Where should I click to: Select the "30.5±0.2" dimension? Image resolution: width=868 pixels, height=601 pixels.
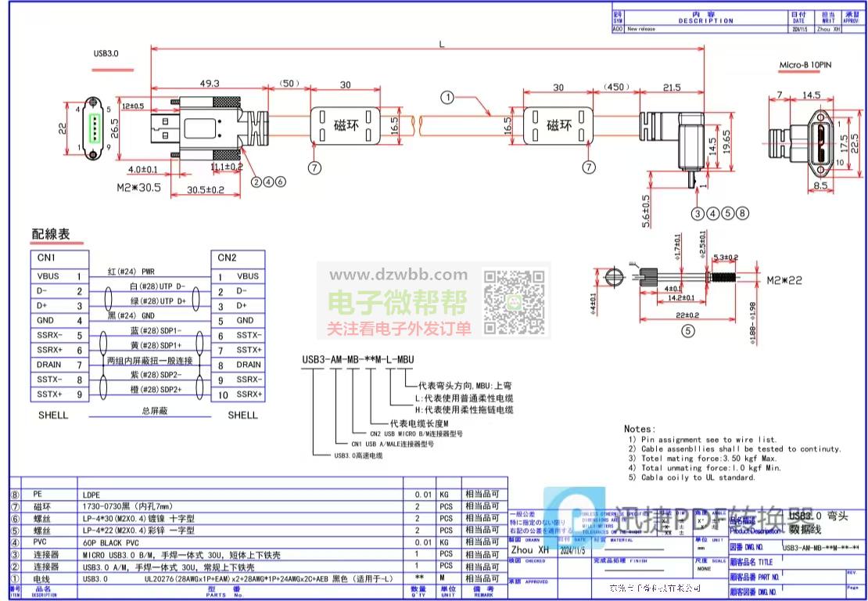(206, 189)
